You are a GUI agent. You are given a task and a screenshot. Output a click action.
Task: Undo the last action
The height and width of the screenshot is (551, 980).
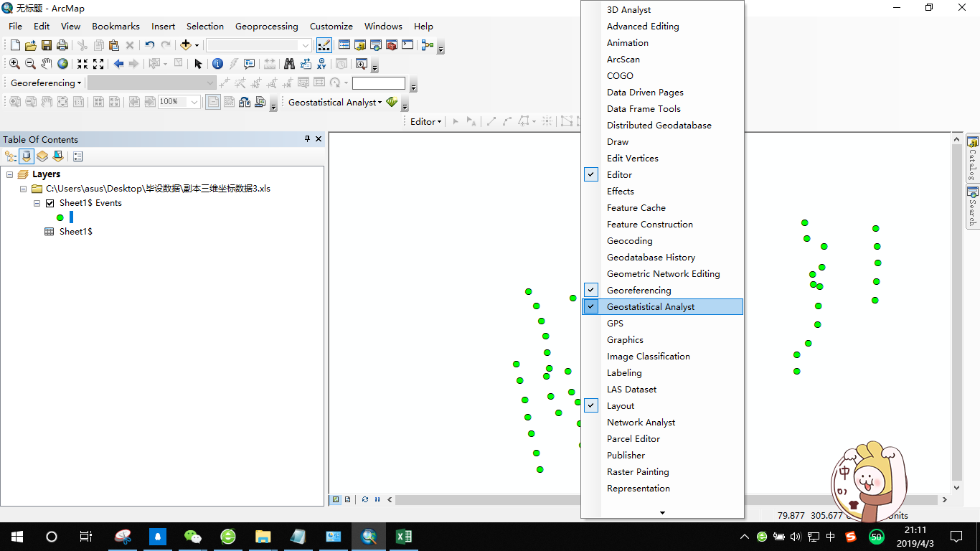click(x=149, y=45)
